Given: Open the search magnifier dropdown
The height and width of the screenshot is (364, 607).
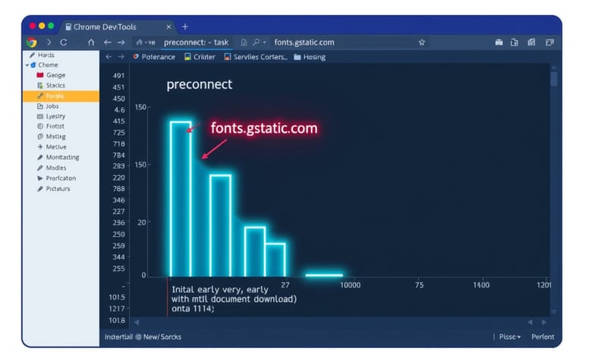Looking at the screenshot, I should click(259, 42).
